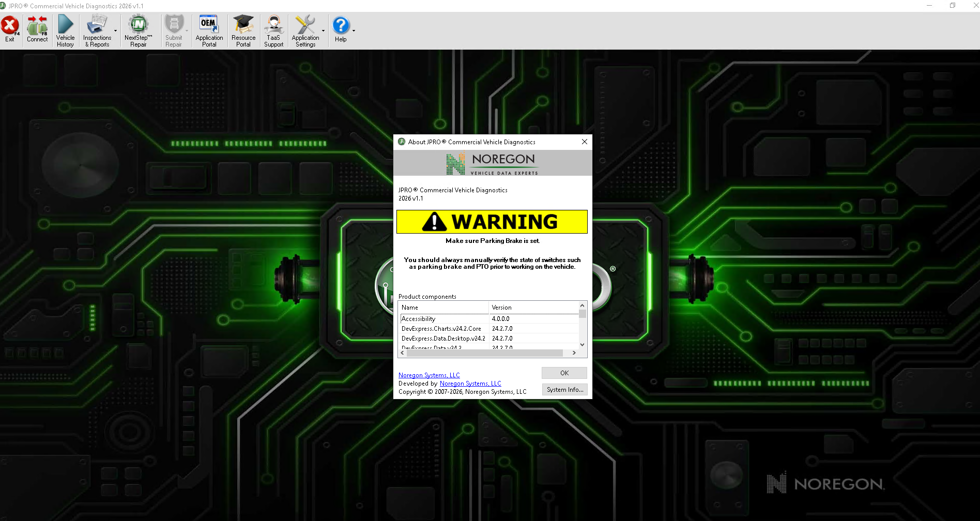Expand the Help dropdown arrow
980x521 pixels.
pos(354,31)
